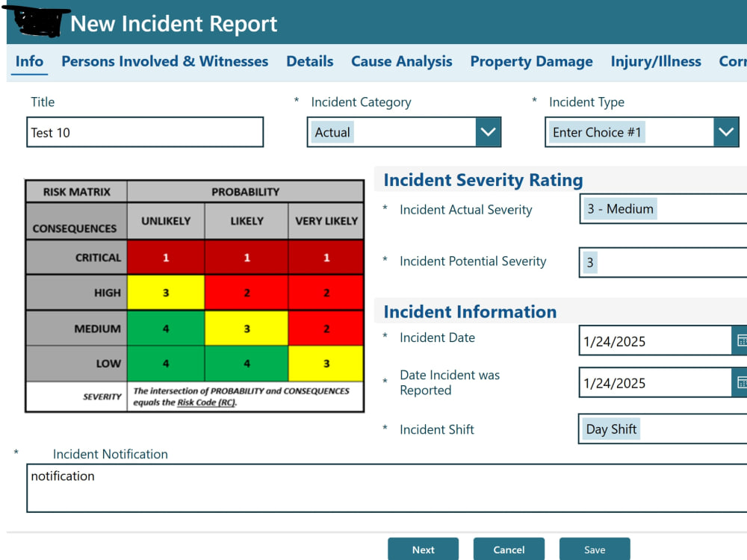Click the 'MEDIUM' row label

tap(76, 328)
